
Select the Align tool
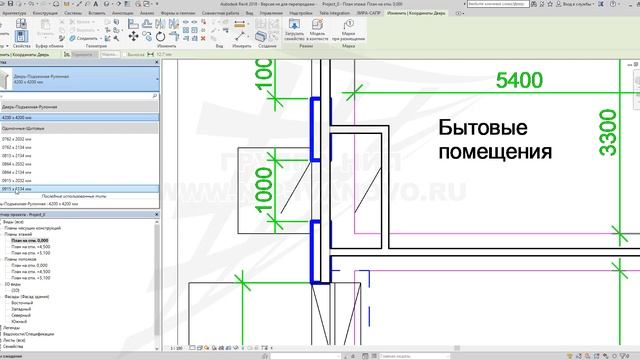point(133,24)
